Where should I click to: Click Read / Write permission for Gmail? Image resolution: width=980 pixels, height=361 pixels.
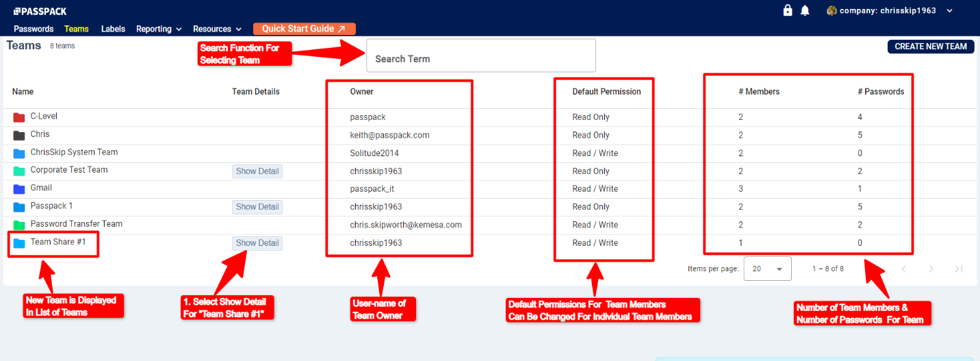coord(595,189)
